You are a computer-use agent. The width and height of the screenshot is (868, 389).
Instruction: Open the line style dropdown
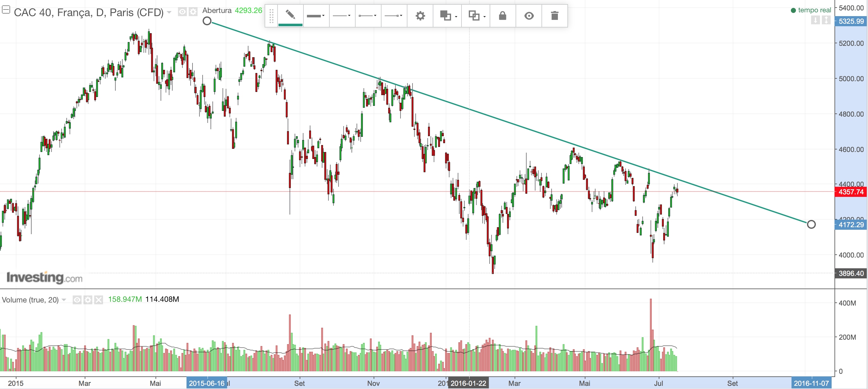pyautogui.click(x=342, y=16)
